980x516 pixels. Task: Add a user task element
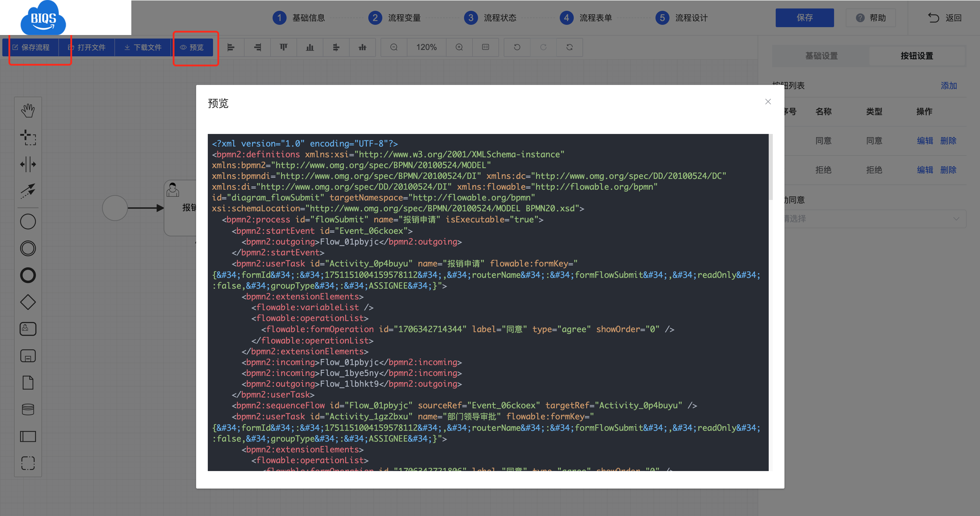click(x=28, y=329)
